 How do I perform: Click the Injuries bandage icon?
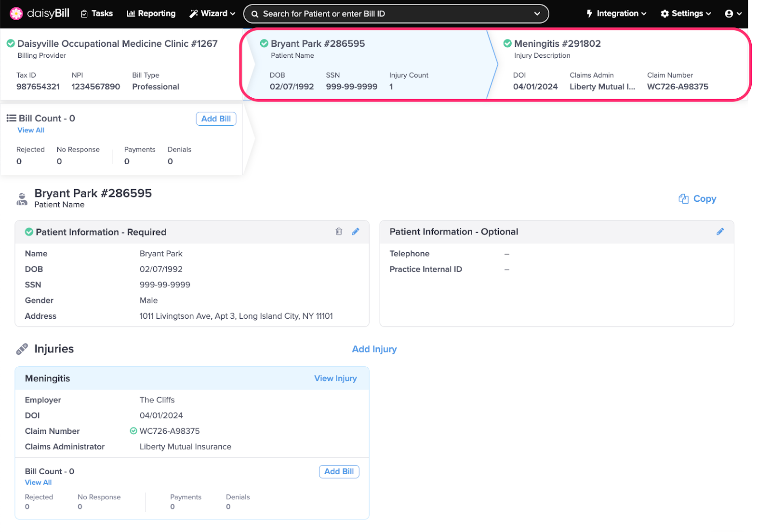[22, 349]
